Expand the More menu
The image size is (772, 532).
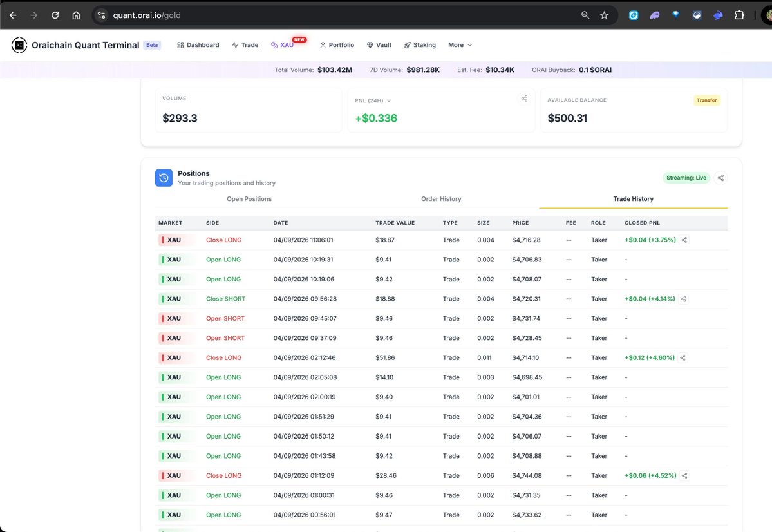(x=460, y=45)
